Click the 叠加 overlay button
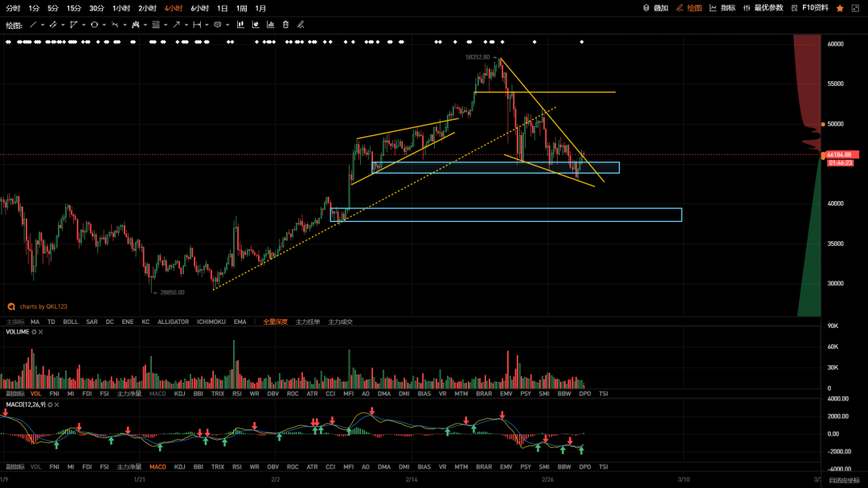 pyautogui.click(x=656, y=8)
